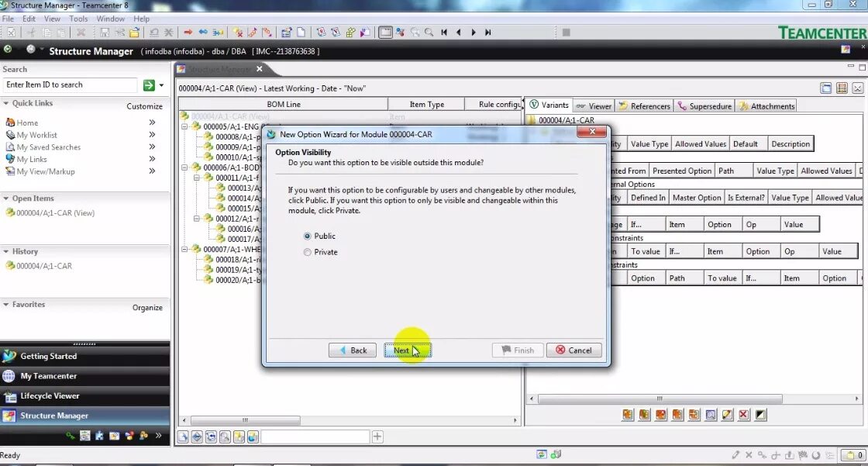Click the gray stop square toolbar icon
This screenshot has width=868, height=466.
pos(566,32)
